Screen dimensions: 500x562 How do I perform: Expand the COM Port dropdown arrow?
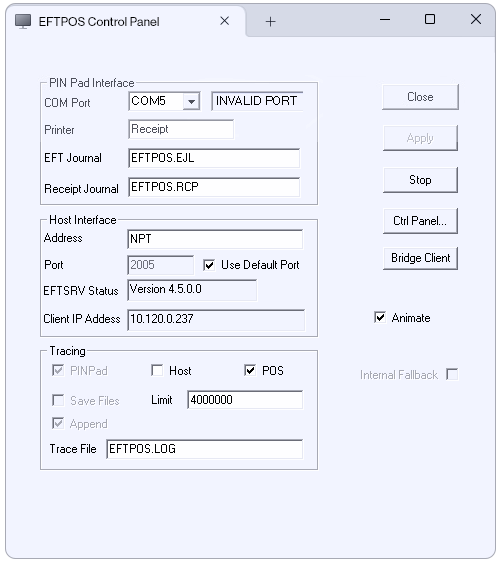pyautogui.click(x=191, y=101)
